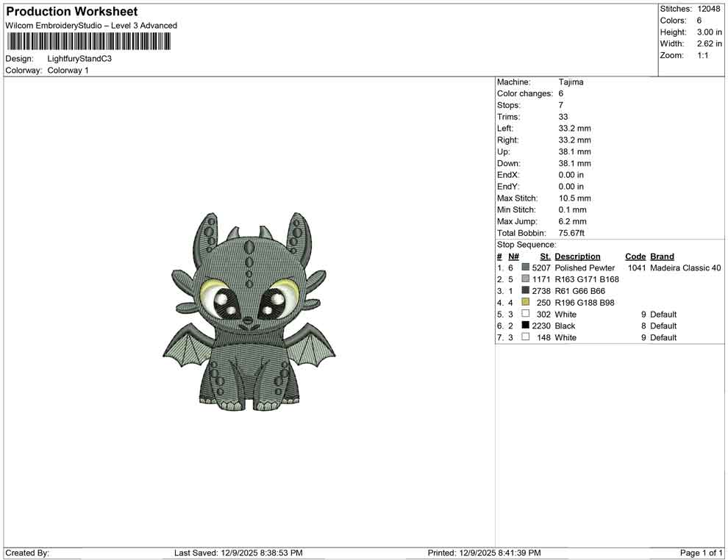The image size is (728, 560).
Task: Click the height value '3.00 in'
Action: tap(709, 32)
